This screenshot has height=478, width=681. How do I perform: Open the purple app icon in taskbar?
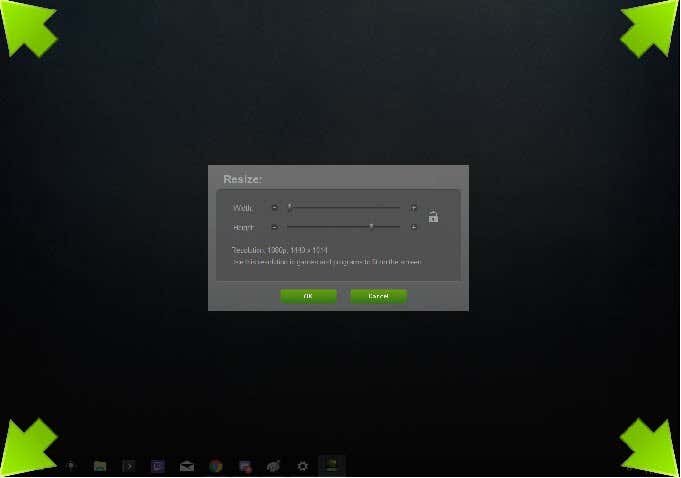click(x=158, y=466)
